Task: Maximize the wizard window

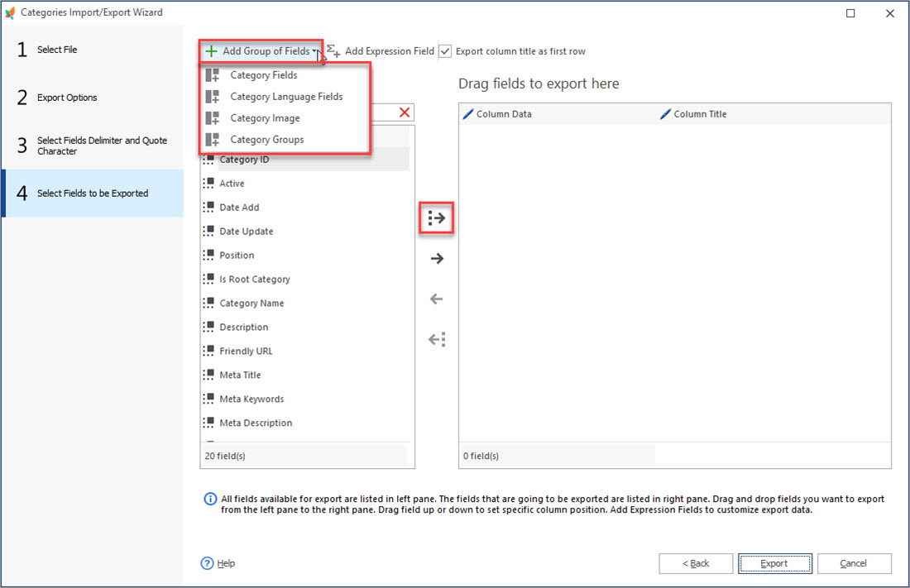Action: coord(850,13)
